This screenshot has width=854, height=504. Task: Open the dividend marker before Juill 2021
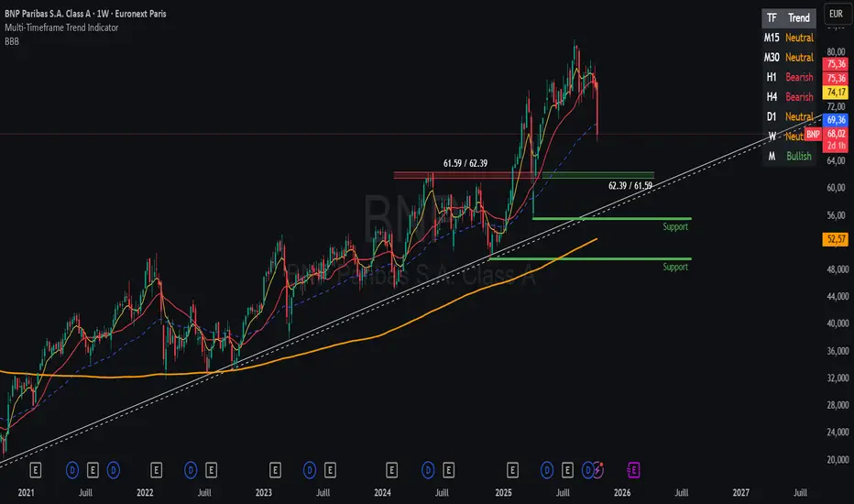(x=71, y=470)
